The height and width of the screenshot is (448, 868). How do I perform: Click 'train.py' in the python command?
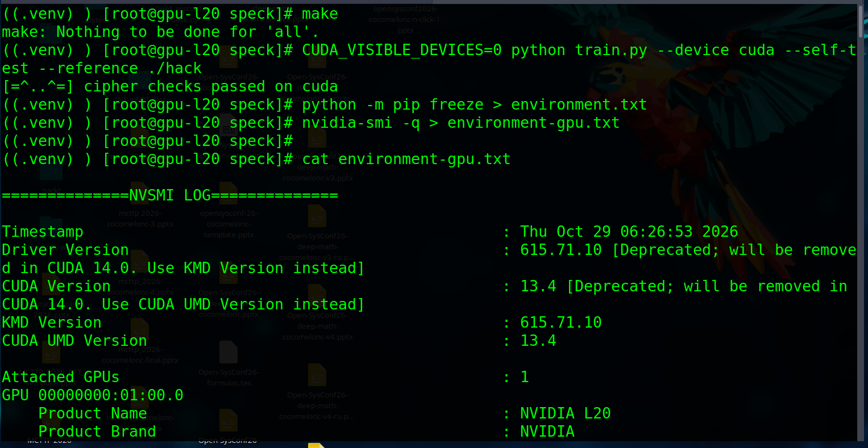pyautogui.click(x=611, y=50)
